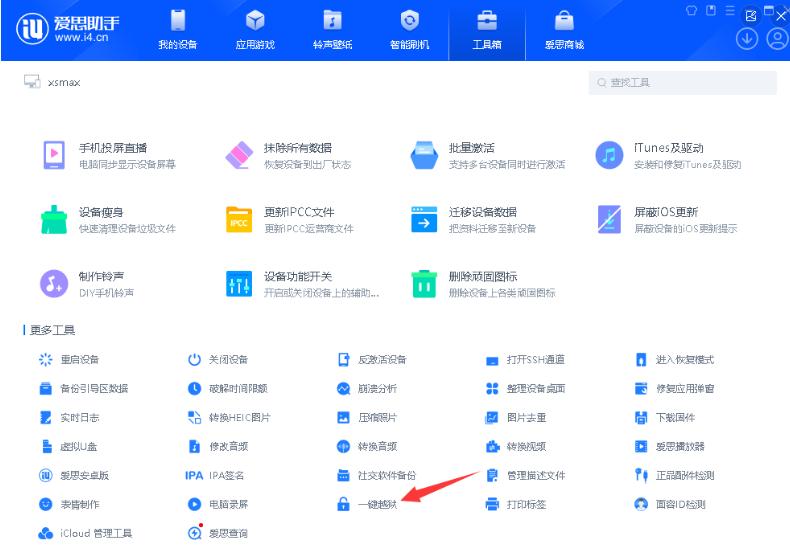Open 破解时间限额 tool
The width and height of the screenshot is (790, 549).
point(228,389)
